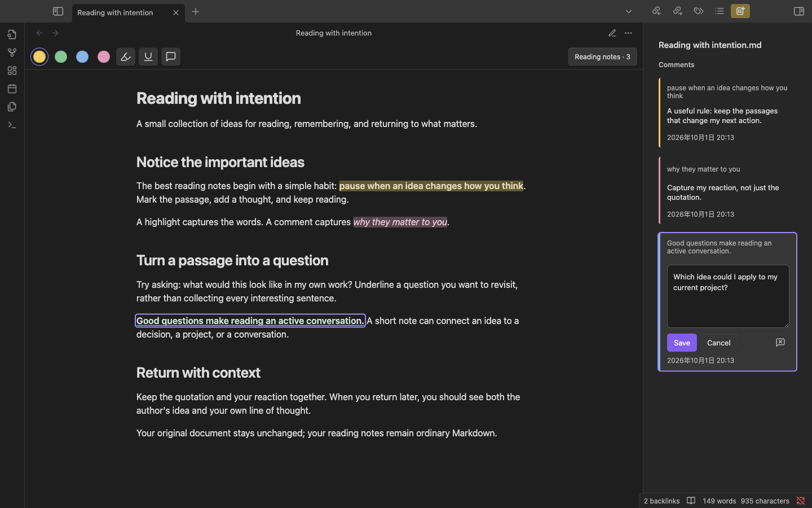Switch to the highlighted reading notes panel tab

[x=740, y=11]
